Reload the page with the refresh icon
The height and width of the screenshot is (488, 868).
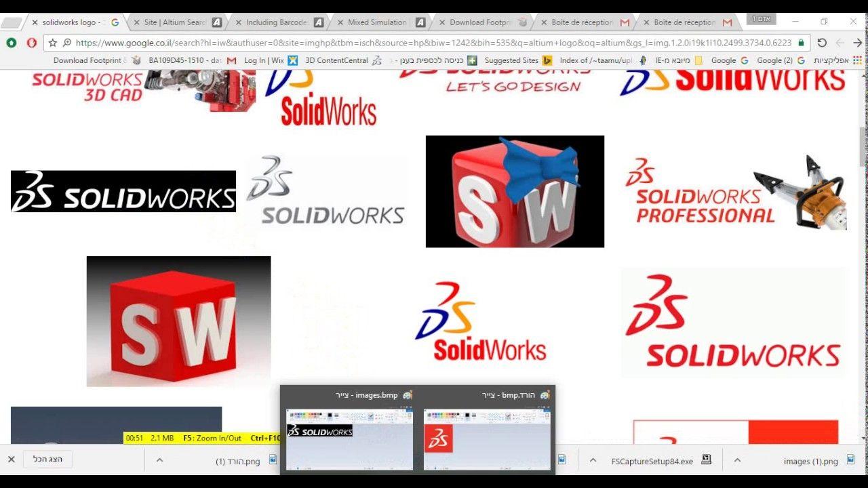click(822, 43)
